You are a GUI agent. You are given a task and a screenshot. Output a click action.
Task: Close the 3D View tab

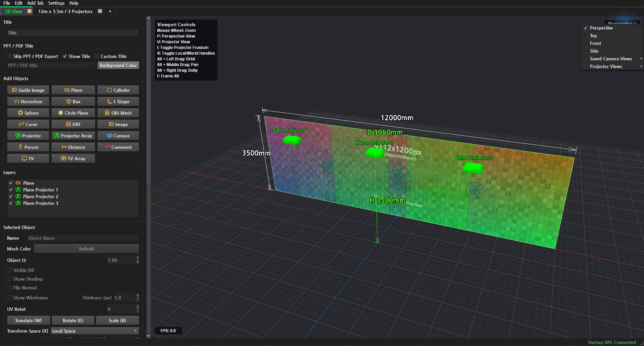(x=30, y=11)
